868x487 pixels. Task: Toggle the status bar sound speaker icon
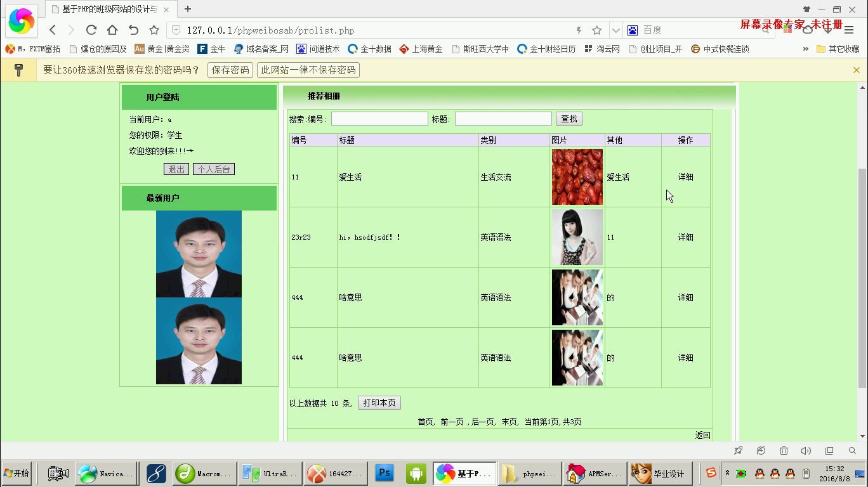click(806, 451)
